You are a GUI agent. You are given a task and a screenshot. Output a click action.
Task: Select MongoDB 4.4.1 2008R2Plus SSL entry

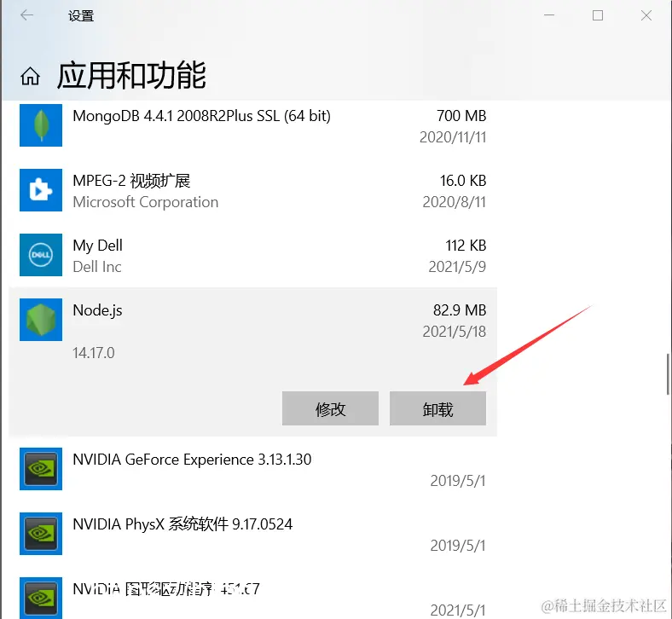(x=201, y=116)
